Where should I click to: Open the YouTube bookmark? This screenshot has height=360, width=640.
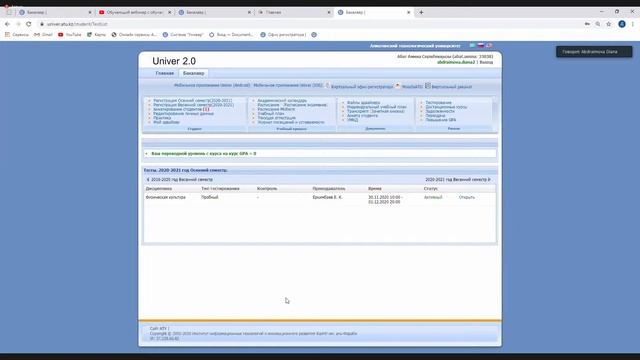69,35
